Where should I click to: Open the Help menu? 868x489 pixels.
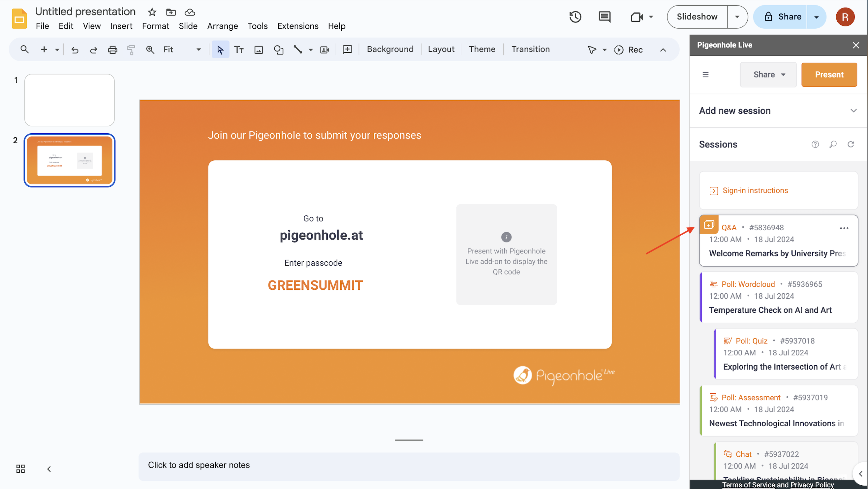point(337,26)
